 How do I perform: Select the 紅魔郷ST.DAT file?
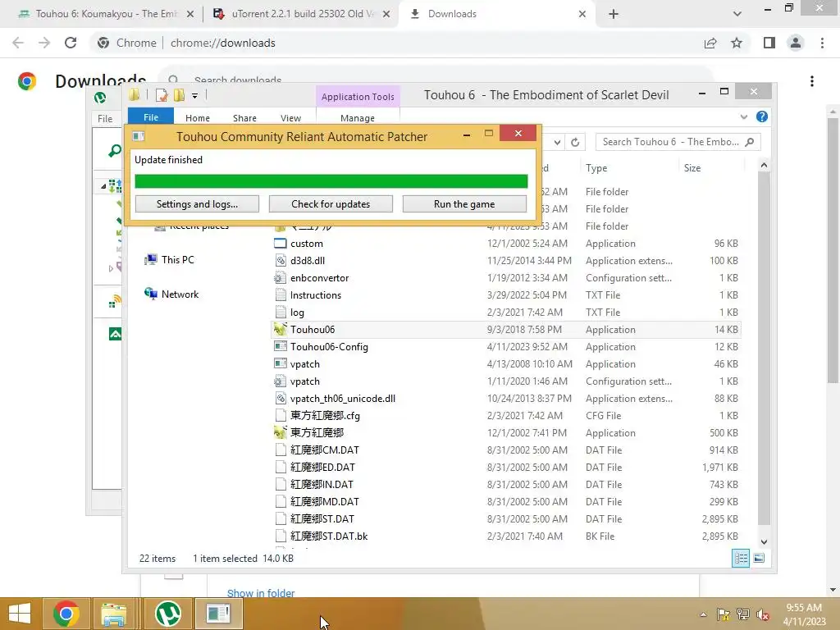pyautogui.click(x=322, y=518)
